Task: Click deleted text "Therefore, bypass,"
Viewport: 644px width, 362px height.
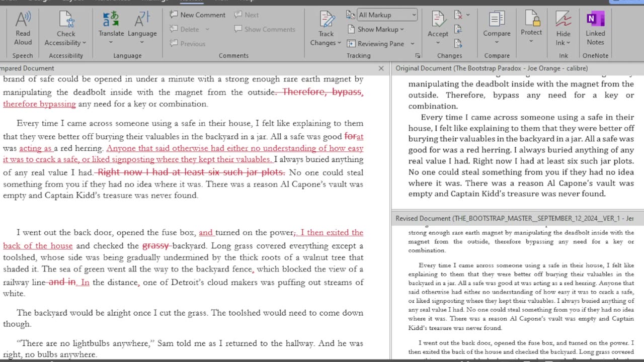Action: [x=323, y=92]
